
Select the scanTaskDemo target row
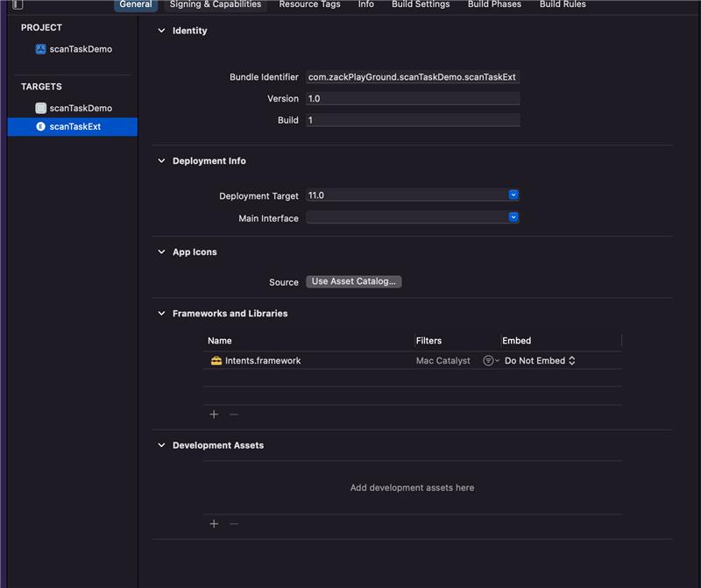pos(73,108)
